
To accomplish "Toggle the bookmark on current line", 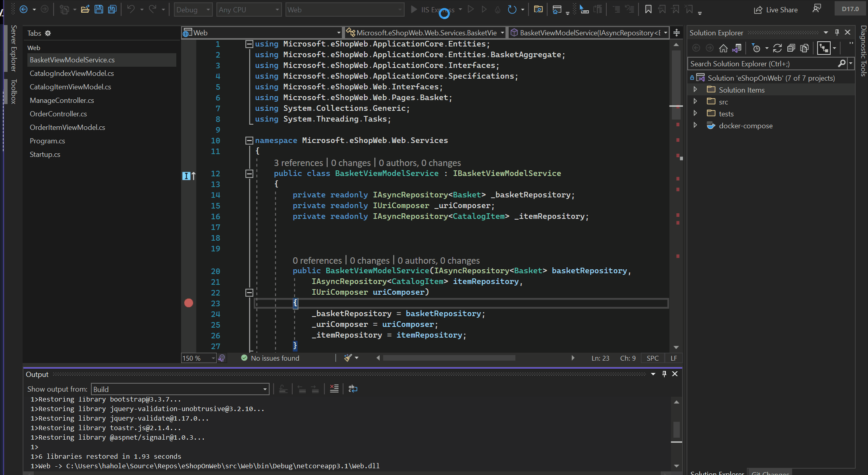I will [648, 9].
